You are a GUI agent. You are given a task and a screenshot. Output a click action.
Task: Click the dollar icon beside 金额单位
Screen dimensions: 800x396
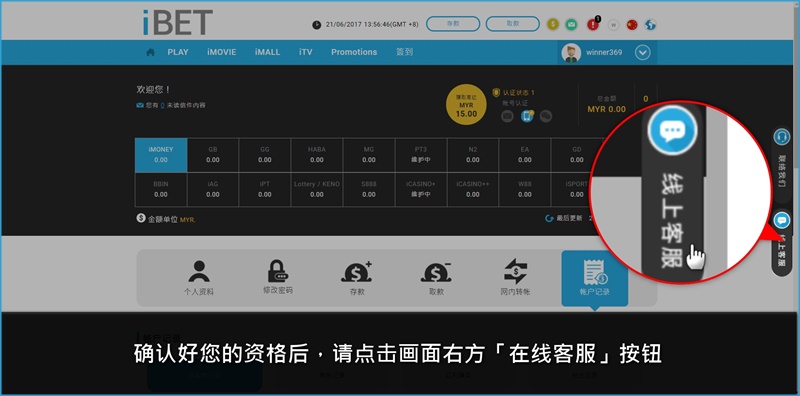141,218
